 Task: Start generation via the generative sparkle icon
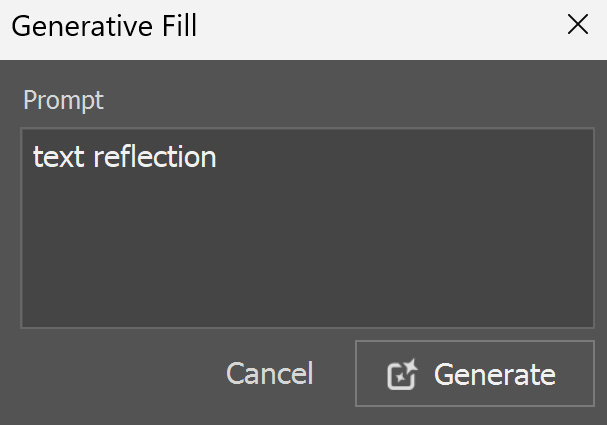[403, 374]
